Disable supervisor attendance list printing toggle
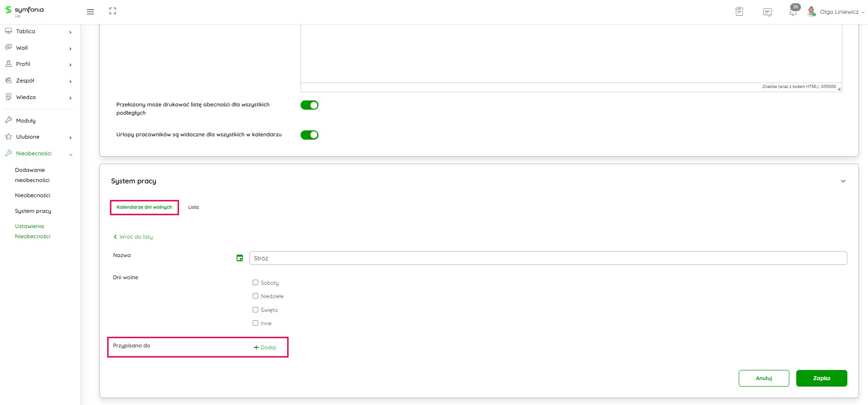Viewport: 868px width, 405px height. click(309, 105)
